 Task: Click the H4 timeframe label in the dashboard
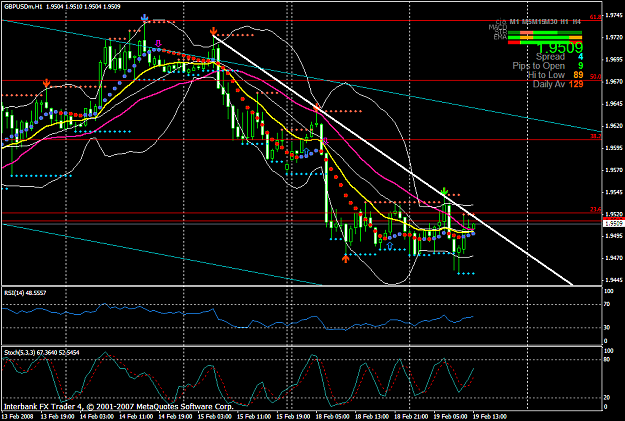576,22
